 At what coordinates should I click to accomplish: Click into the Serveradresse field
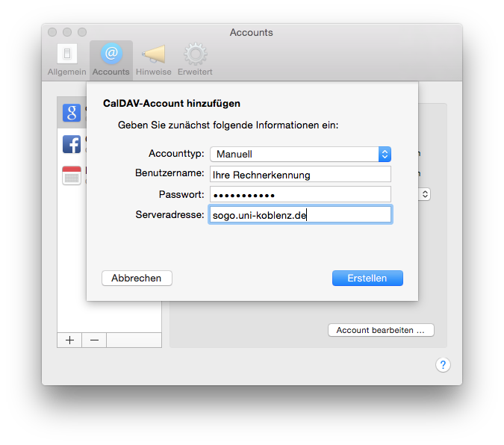(x=301, y=214)
